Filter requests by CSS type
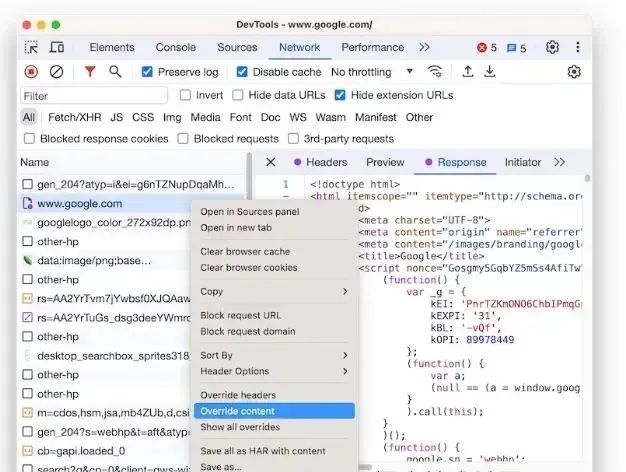626x472 pixels. pos(143,117)
